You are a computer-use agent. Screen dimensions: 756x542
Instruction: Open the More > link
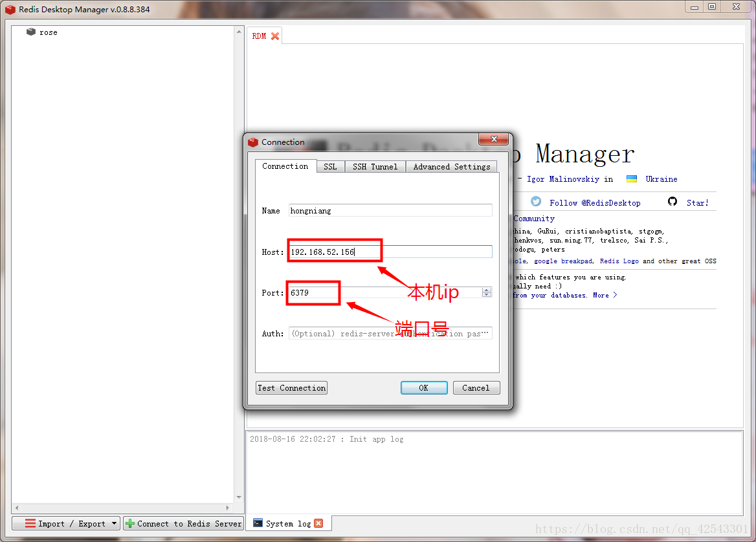(605, 296)
